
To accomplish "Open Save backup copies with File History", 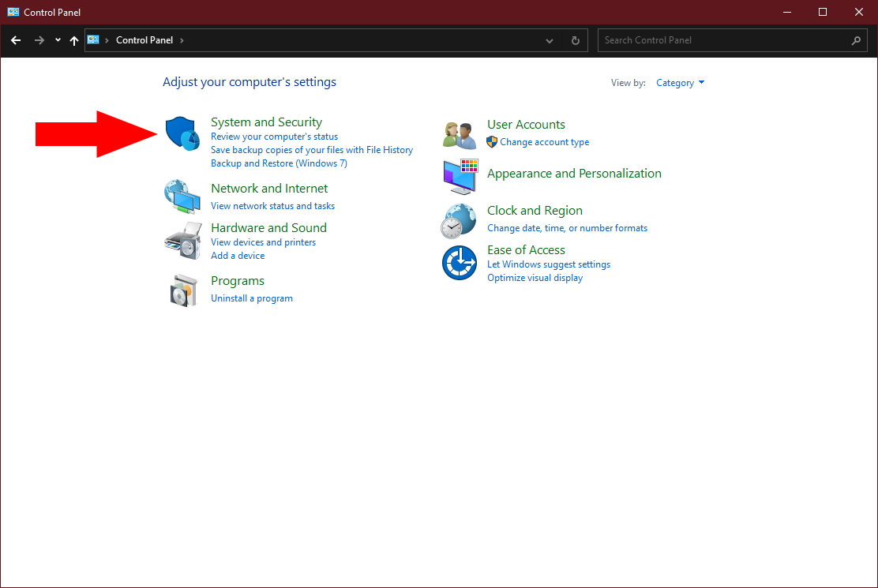I will click(x=312, y=150).
